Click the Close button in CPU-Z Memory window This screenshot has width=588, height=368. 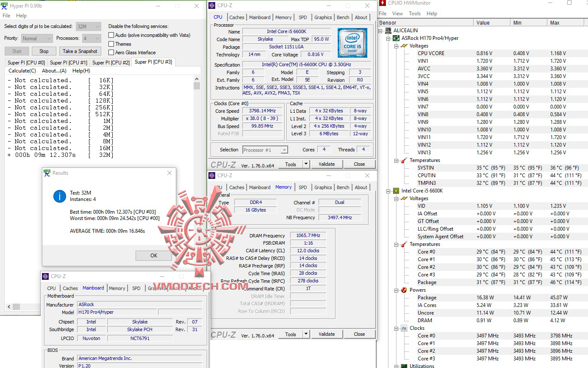point(359,334)
